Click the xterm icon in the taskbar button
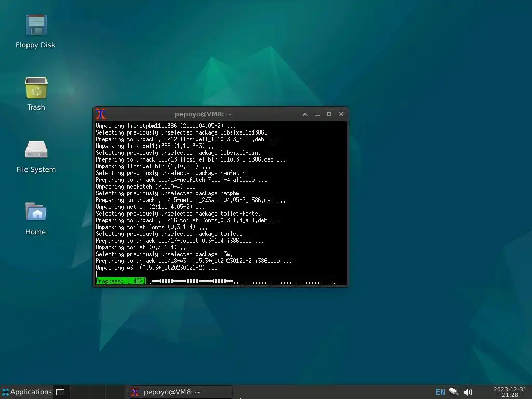Viewport: 532px width, 399px height. point(135,392)
